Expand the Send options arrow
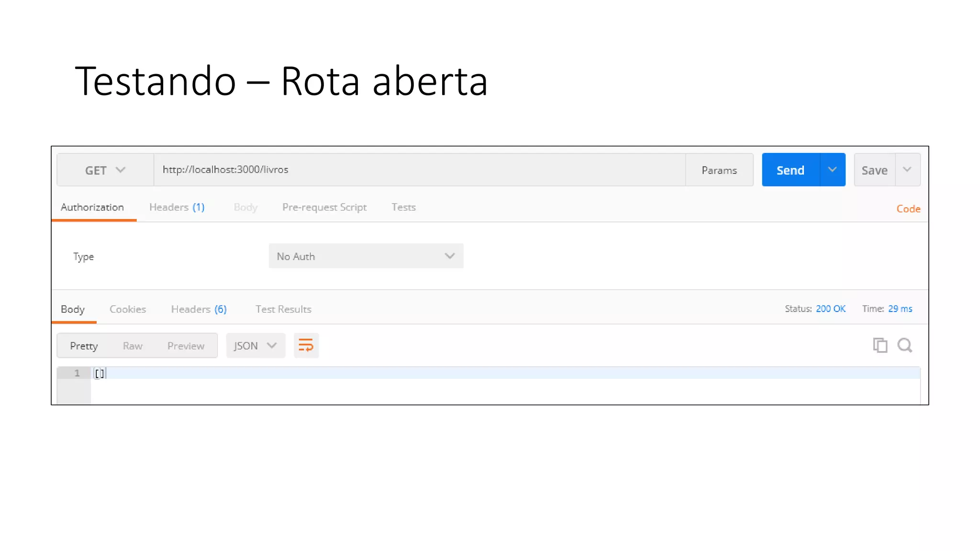The height and width of the screenshot is (551, 980). (833, 170)
